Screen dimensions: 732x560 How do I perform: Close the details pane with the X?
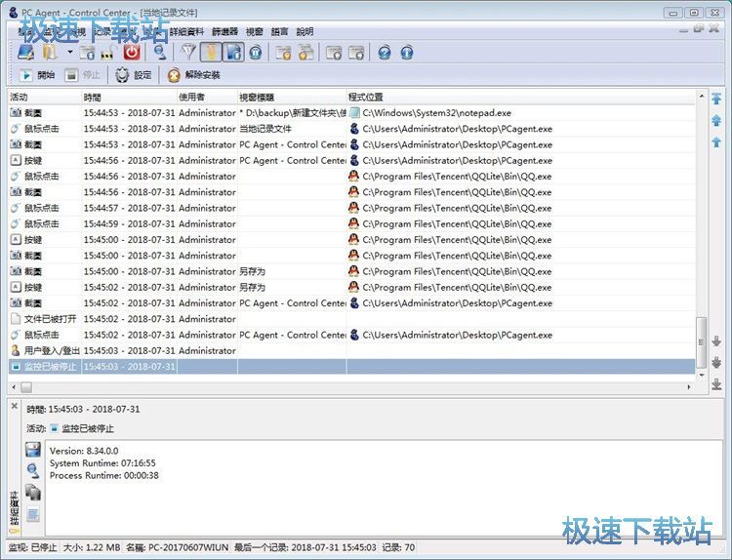(x=15, y=406)
